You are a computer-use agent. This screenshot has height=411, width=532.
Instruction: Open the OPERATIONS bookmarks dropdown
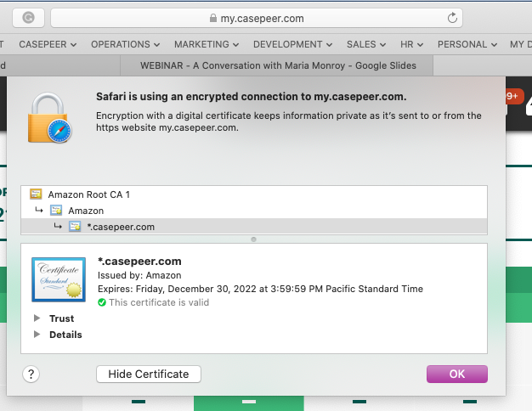pos(125,44)
